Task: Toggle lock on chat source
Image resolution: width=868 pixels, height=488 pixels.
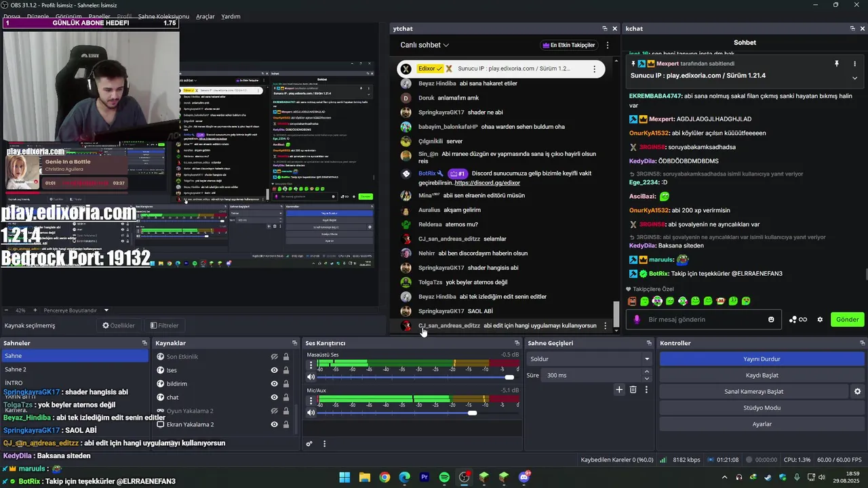Action: pyautogui.click(x=286, y=397)
